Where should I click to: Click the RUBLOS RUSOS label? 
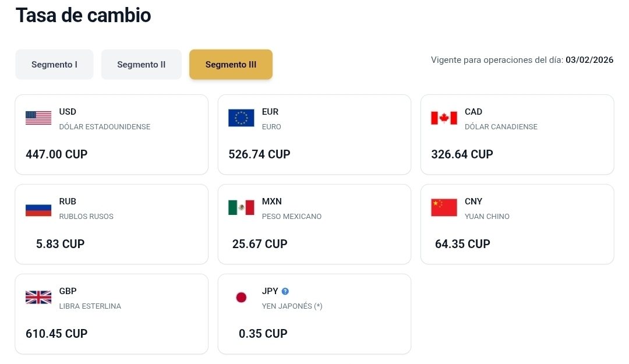pyautogui.click(x=86, y=217)
